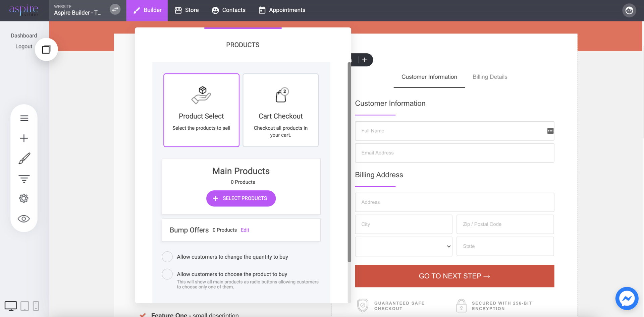
Task: Click into the City field
Action: (404, 224)
